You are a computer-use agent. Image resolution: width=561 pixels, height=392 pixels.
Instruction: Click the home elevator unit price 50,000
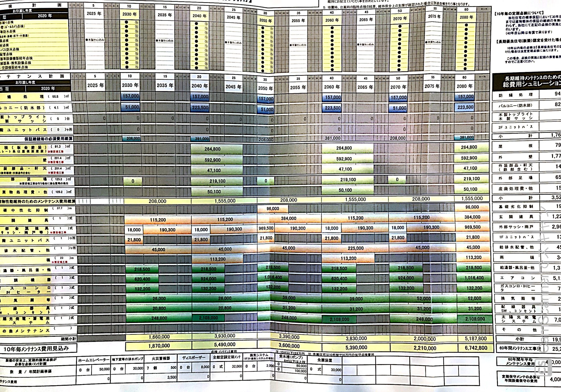[x=104, y=369]
